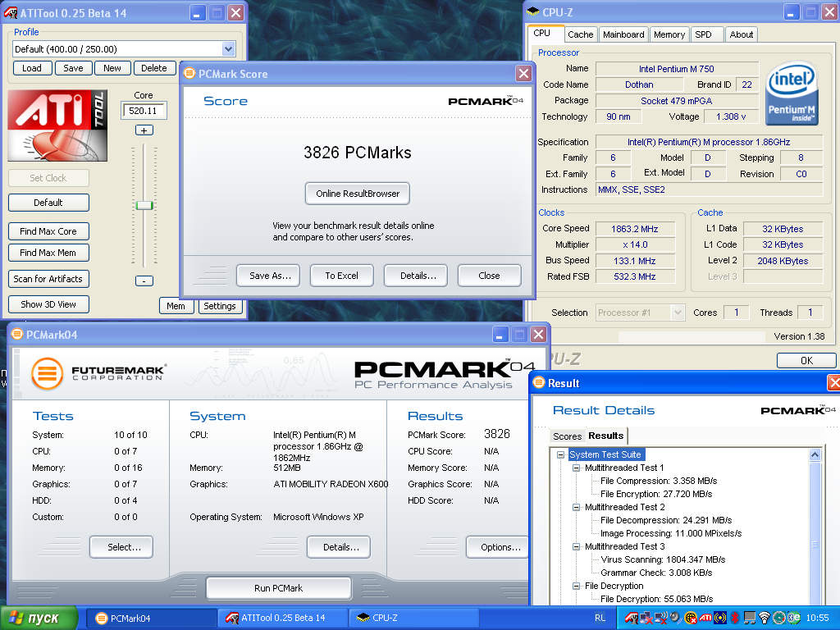This screenshot has height=630, width=840.
Task: Click the PCMark04 window title bar icon
Action: tap(17, 335)
